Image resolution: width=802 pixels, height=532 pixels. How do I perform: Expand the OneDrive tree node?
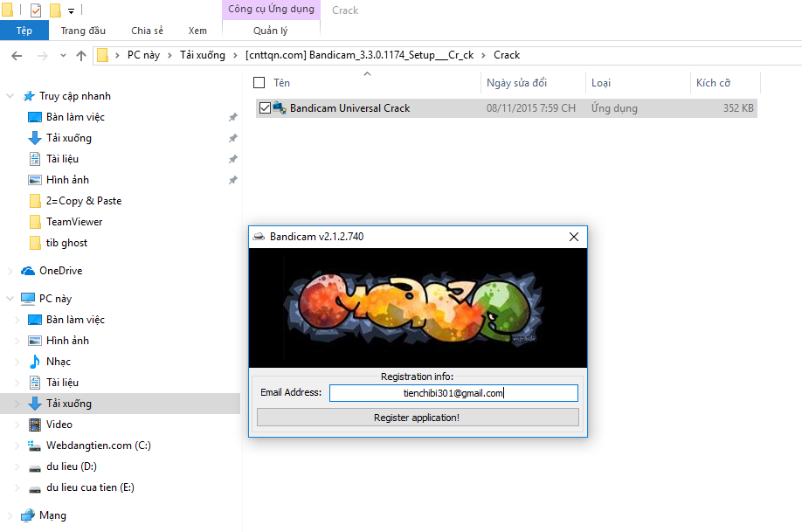pyautogui.click(x=10, y=271)
